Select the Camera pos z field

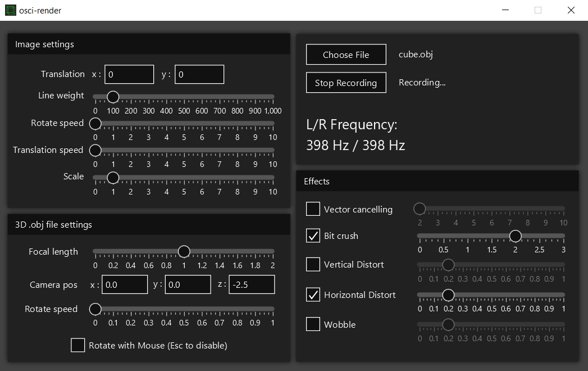click(x=252, y=284)
